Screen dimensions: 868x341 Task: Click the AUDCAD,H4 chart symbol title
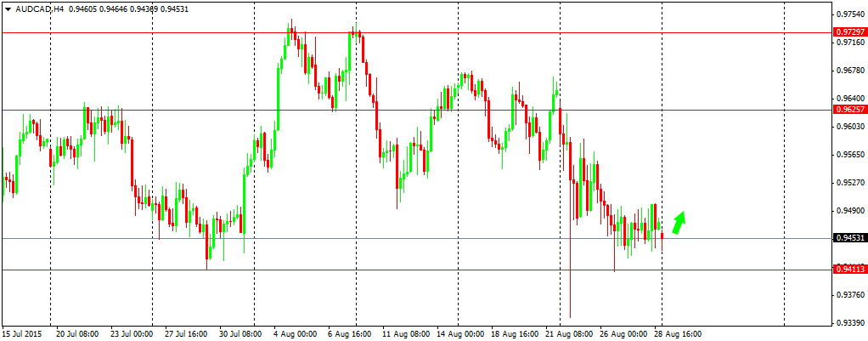click(38, 9)
